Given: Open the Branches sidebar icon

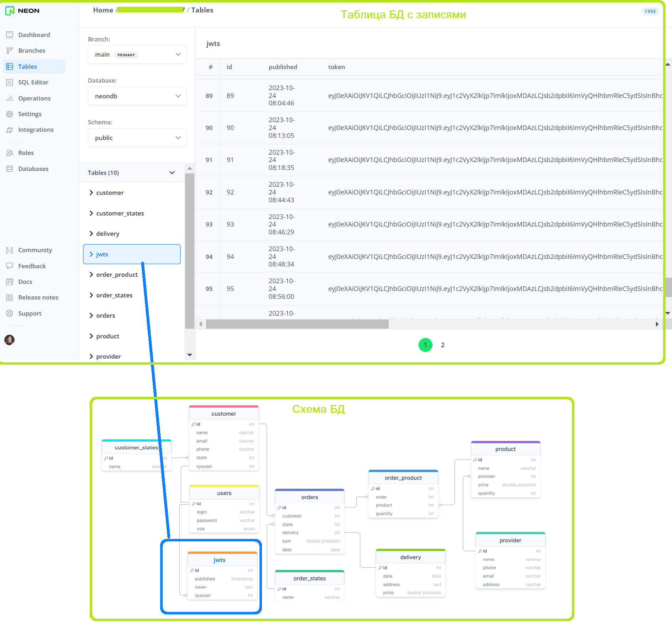Looking at the screenshot, I should tap(10, 51).
